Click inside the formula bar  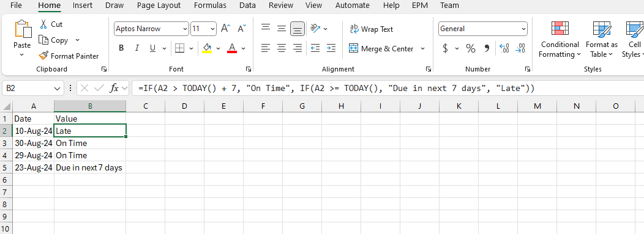coord(388,88)
